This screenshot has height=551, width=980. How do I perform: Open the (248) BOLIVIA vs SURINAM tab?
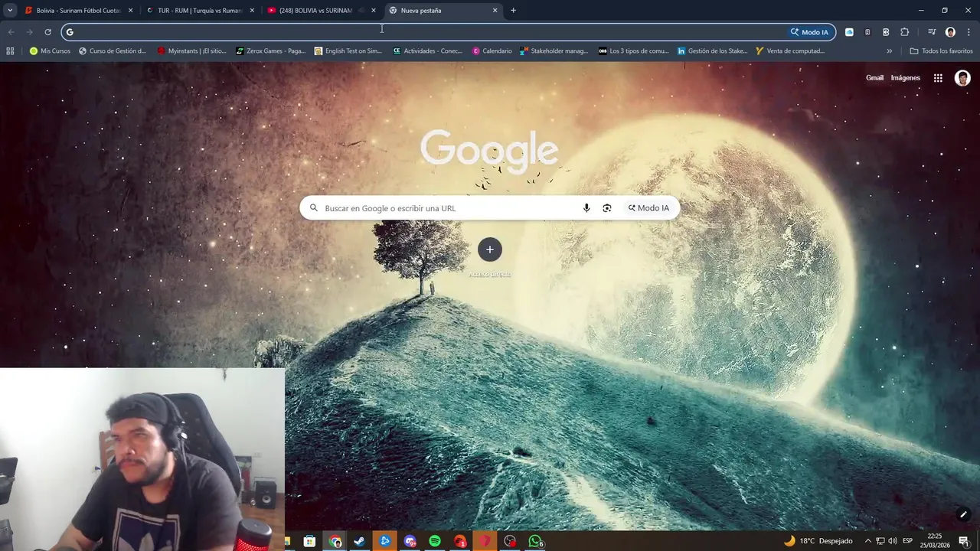[x=315, y=11]
